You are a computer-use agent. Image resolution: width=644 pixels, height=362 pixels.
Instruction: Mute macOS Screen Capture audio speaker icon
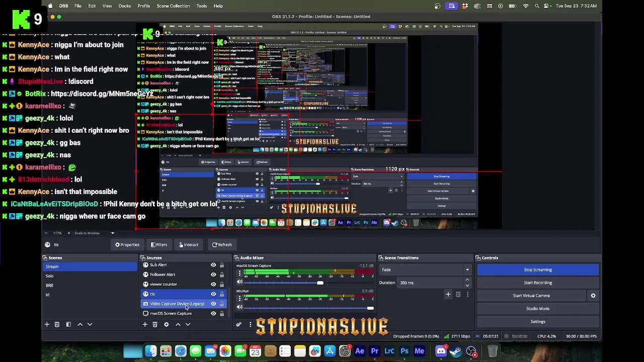pos(239,283)
